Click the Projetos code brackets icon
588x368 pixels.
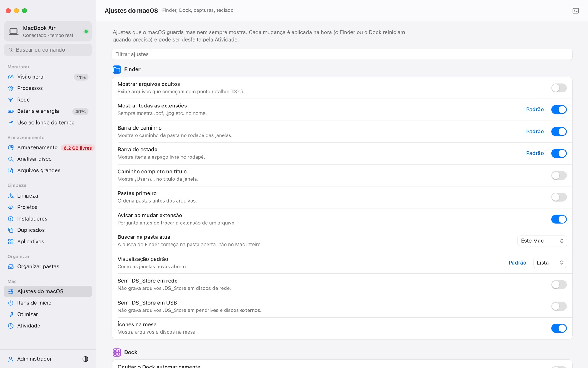pyautogui.click(x=11, y=207)
